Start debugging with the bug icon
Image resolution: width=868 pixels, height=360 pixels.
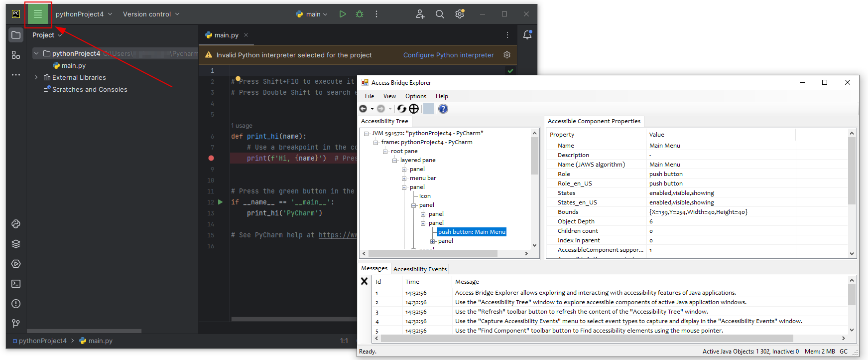[360, 14]
